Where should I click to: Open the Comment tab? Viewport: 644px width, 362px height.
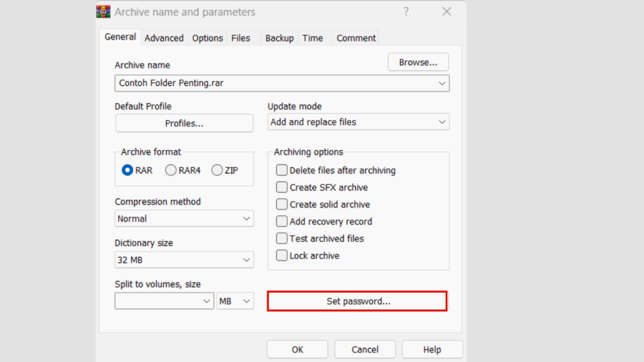coord(355,38)
